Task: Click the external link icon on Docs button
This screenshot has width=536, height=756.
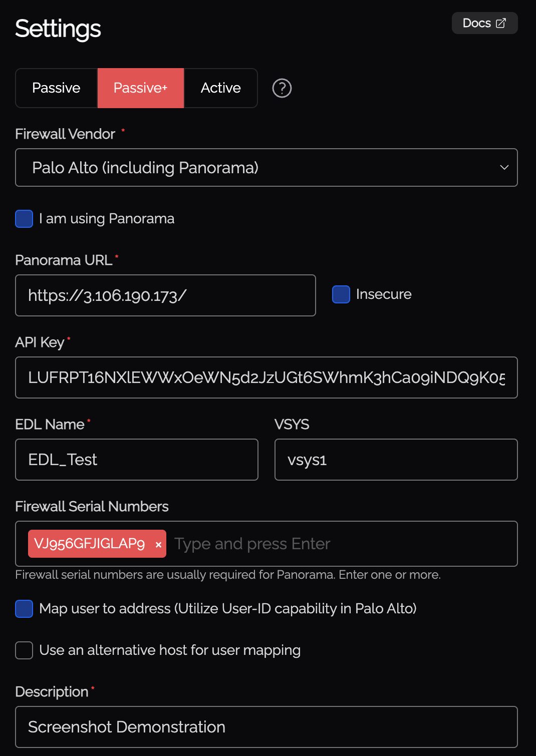Action: (x=500, y=23)
